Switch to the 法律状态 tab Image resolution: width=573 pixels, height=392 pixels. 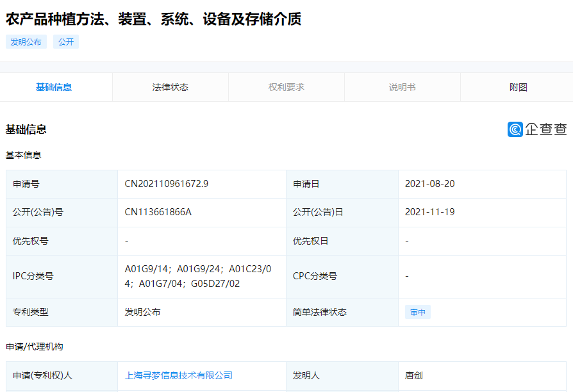point(170,87)
